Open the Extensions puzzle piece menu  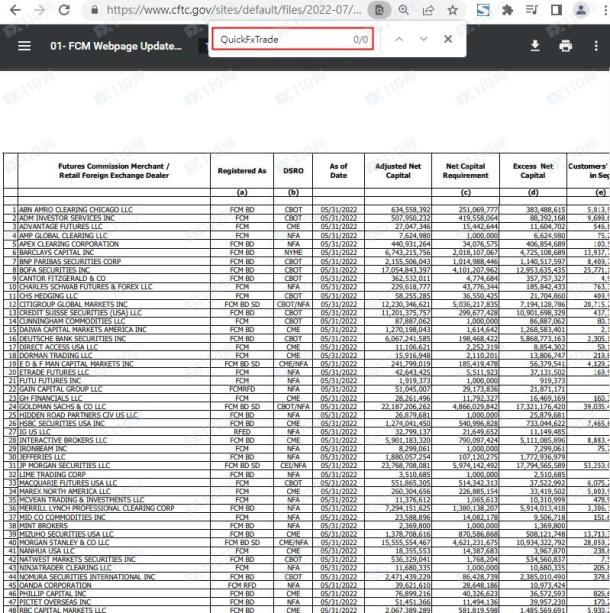(508, 10)
